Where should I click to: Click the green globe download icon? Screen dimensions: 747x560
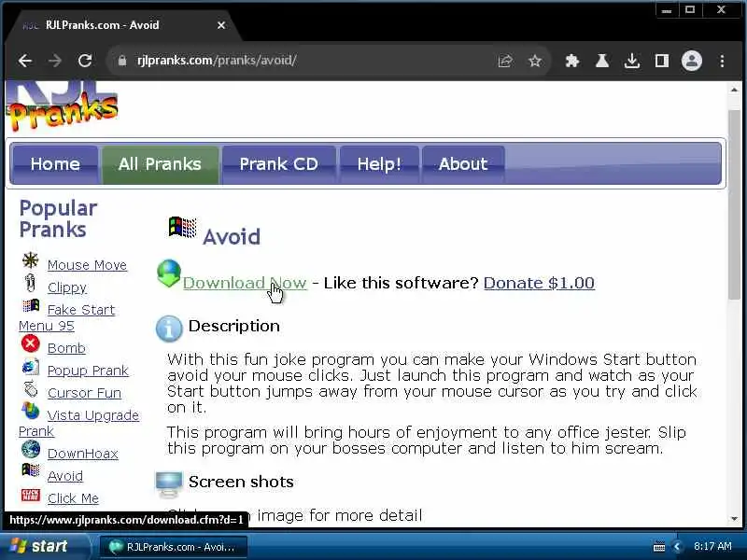pos(169,273)
